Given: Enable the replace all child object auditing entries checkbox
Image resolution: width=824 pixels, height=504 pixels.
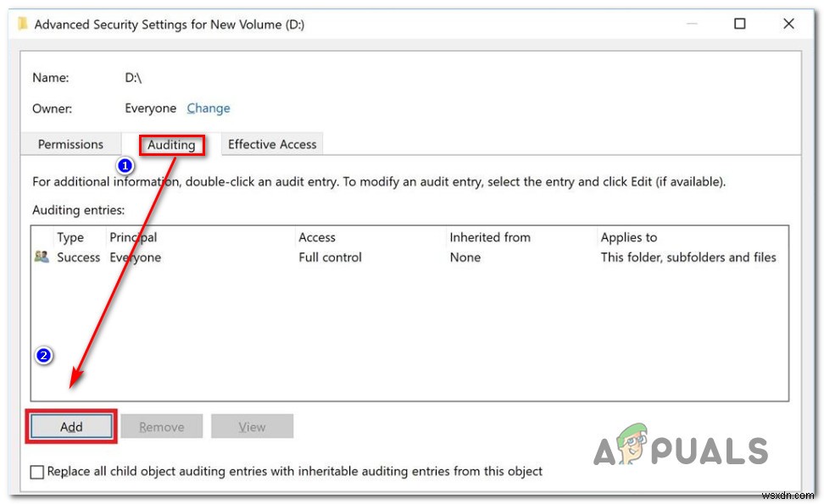Looking at the screenshot, I should (x=36, y=471).
